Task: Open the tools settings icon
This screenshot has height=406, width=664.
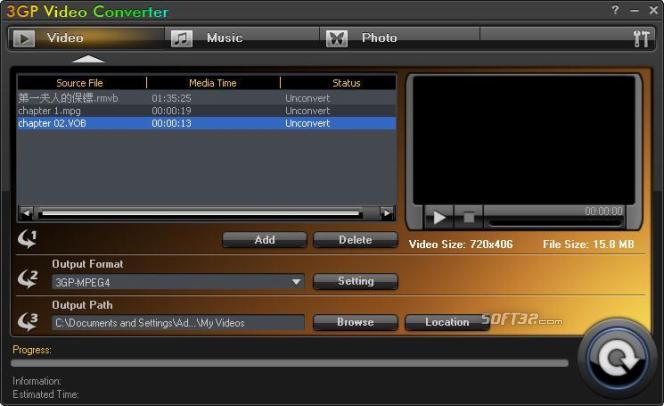Action: tap(641, 39)
